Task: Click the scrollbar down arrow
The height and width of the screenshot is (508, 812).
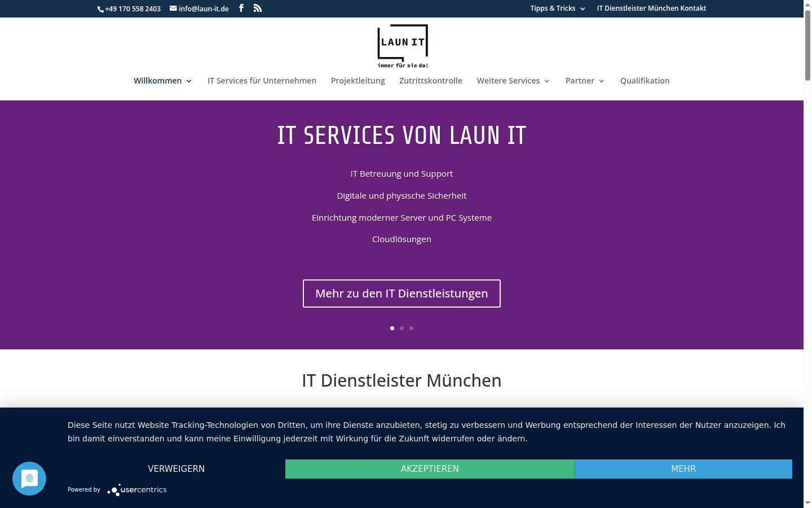Action: click(x=807, y=503)
